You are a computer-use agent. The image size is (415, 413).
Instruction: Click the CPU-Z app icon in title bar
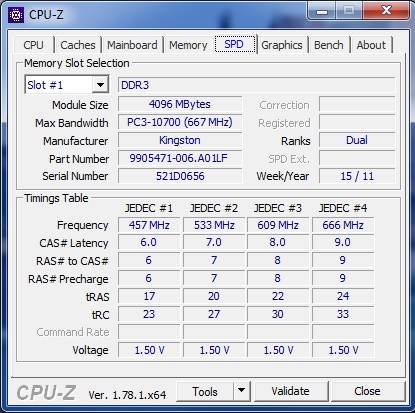pyautogui.click(x=16, y=15)
